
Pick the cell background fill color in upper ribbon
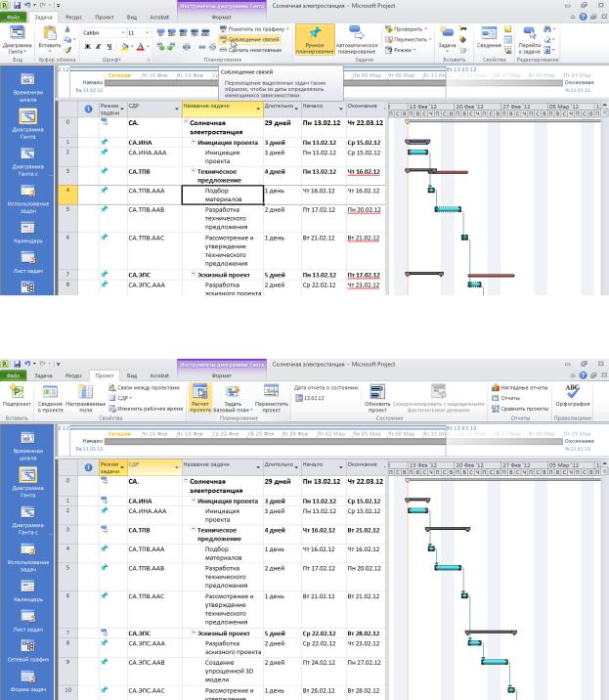pos(124,46)
